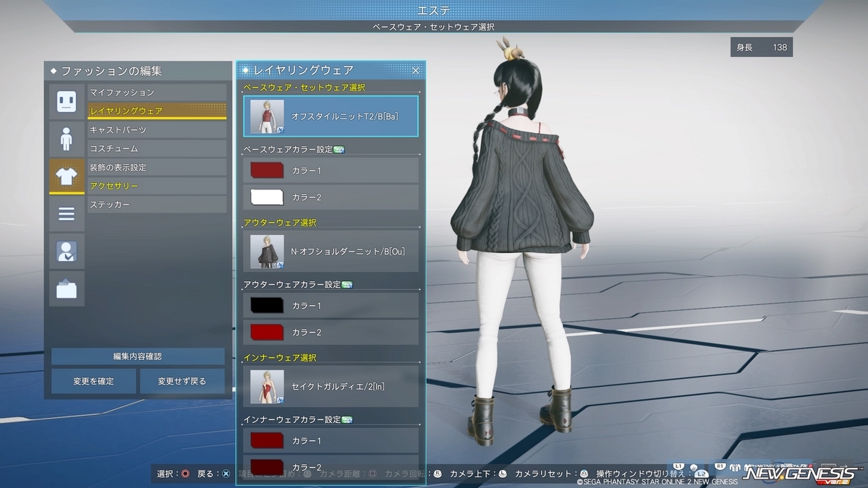Click the エステ title at top
Viewport: 868px width, 488px height.
click(434, 10)
